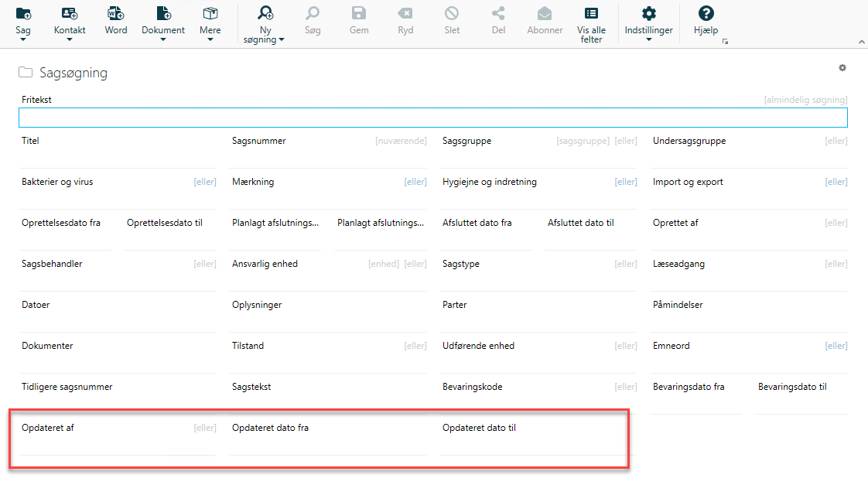Click the Word document icon
Viewport: 868px width, 485px height.
coord(116,13)
